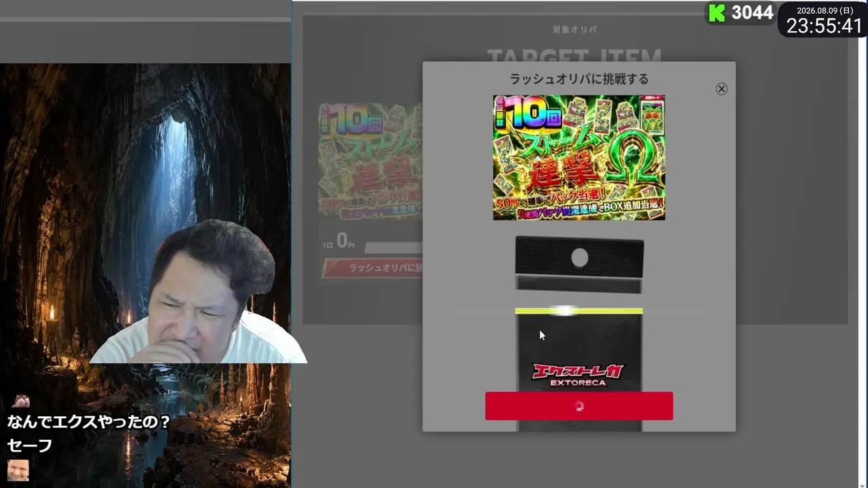The image size is (868, 488).
Task: Click the torn-off pack top with hole
Action: [579, 264]
